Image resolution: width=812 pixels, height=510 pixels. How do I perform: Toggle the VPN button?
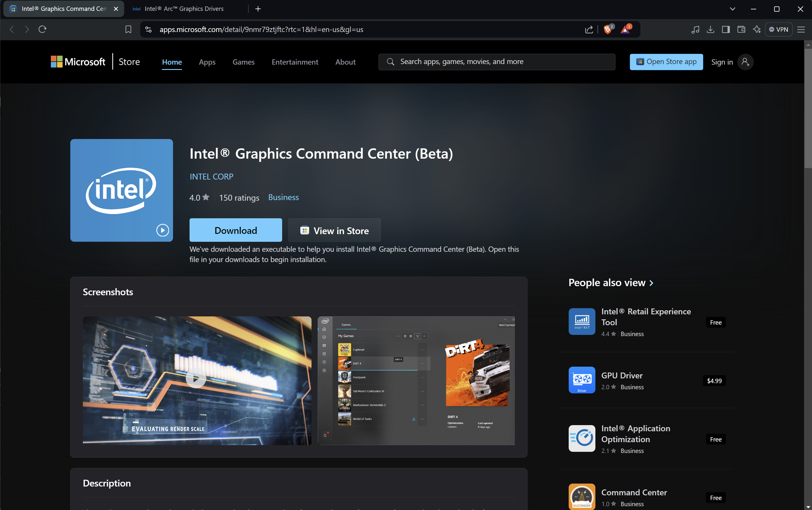pyautogui.click(x=778, y=29)
